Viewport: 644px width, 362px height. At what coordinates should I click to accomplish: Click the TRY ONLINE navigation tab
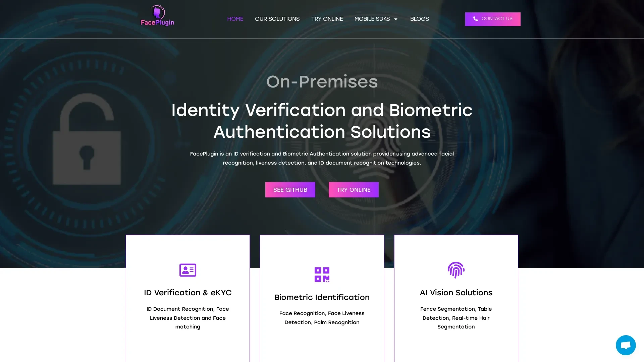(327, 18)
